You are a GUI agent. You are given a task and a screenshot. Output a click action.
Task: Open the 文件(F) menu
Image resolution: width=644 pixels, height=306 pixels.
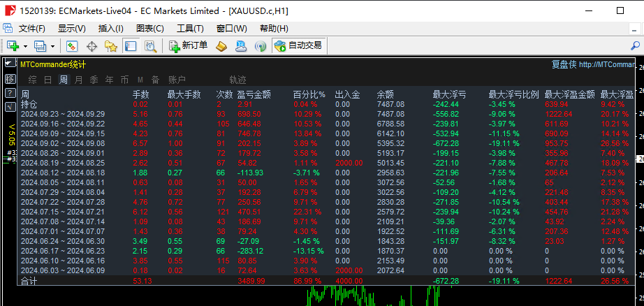point(32,29)
